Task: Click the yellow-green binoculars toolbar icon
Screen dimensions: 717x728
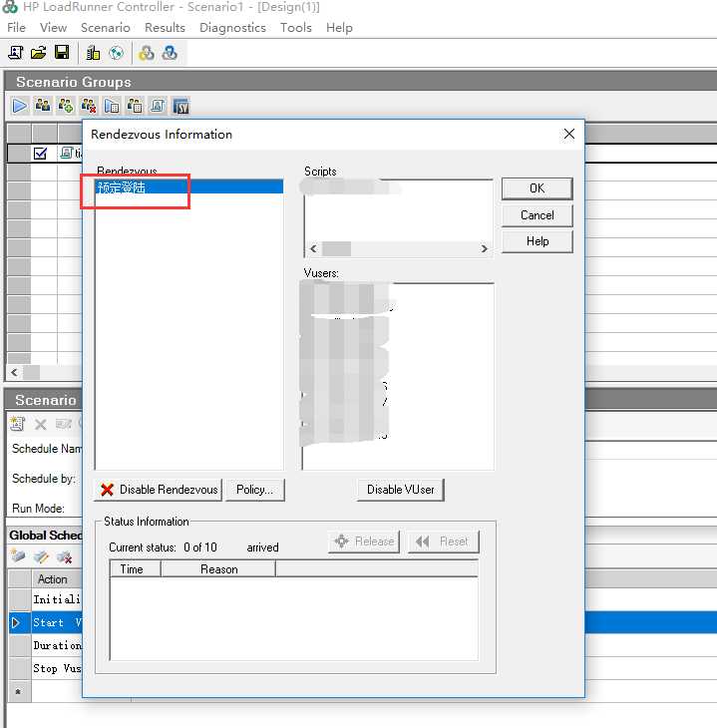Action: (147, 53)
